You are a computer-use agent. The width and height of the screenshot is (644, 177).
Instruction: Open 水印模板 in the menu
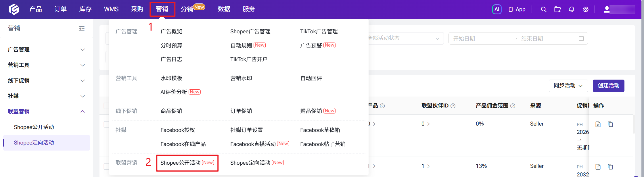(171, 78)
